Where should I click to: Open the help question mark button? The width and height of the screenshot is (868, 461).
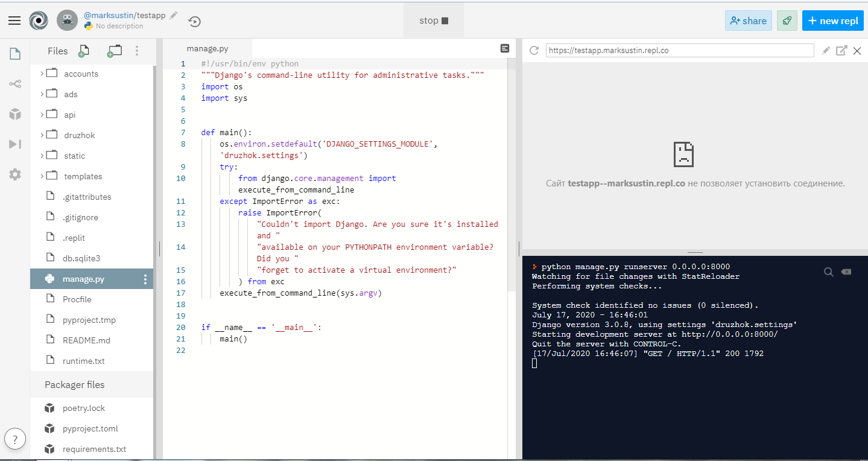15,439
